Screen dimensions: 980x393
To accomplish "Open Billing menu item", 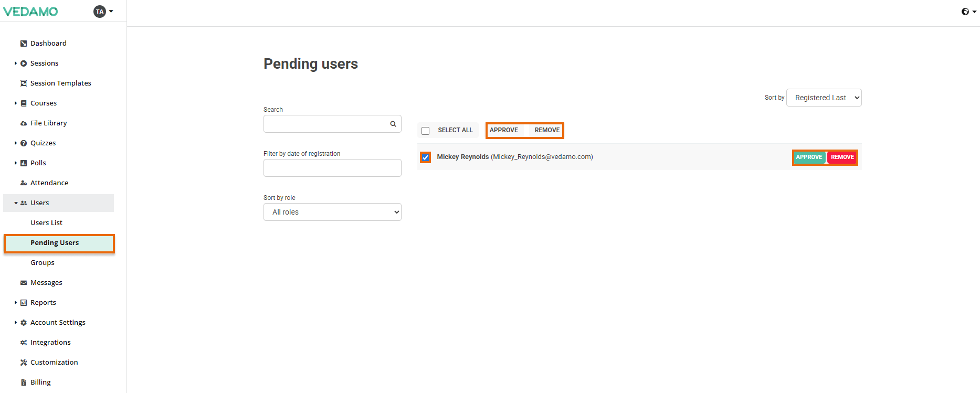I will click(x=40, y=383).
